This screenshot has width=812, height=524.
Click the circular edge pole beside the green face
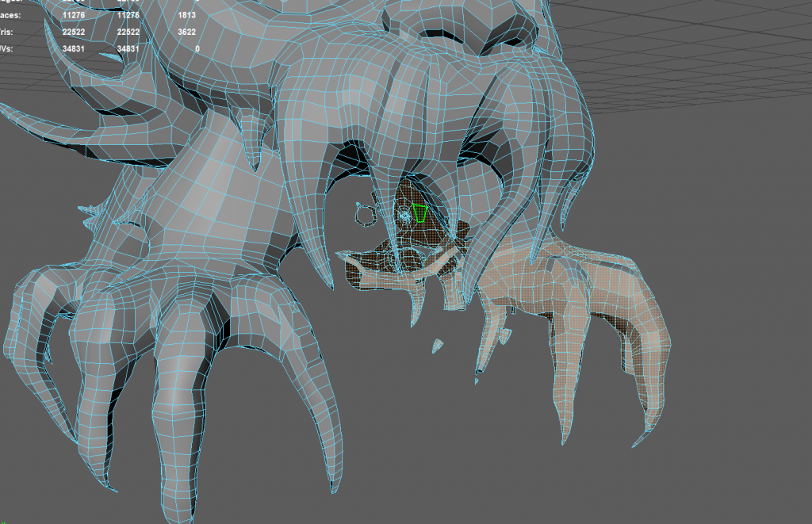pyautogui.click(x=403, y=214)
